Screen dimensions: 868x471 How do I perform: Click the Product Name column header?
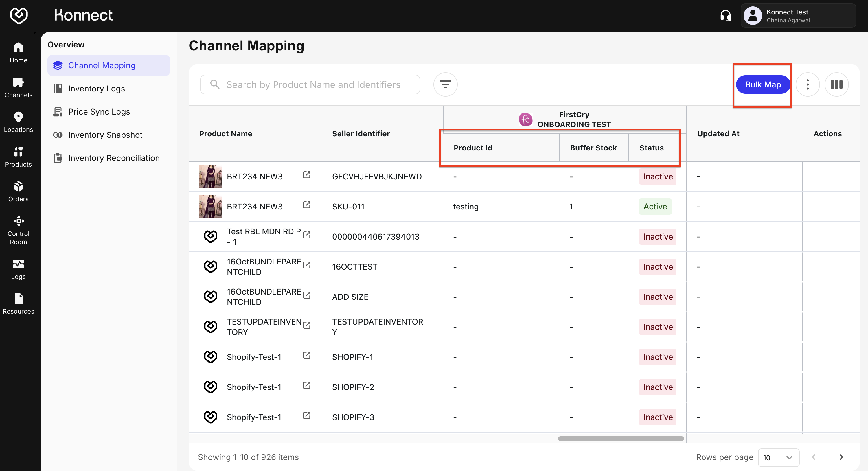pyautogui.click(x=225, y=133)
